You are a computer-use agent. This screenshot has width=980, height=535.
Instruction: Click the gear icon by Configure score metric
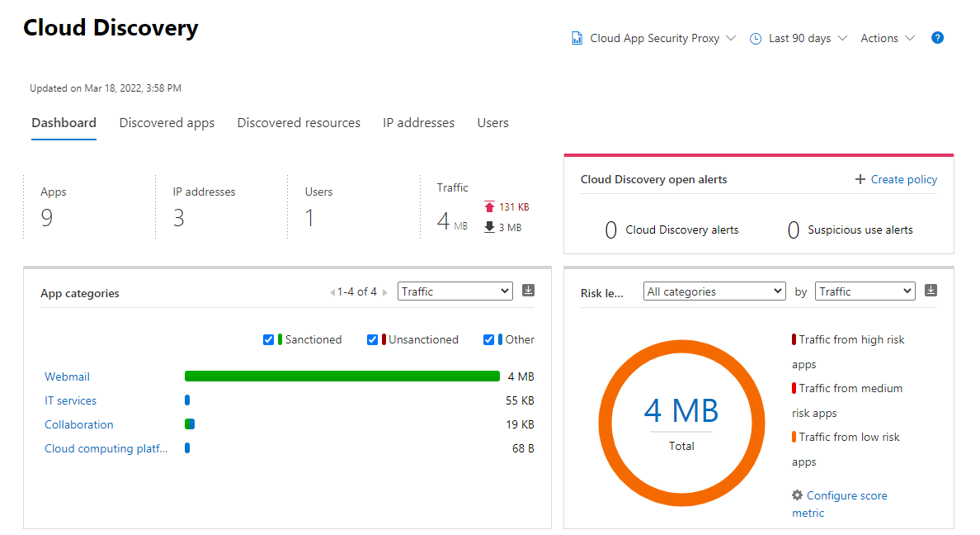click(x=797, y=495)
